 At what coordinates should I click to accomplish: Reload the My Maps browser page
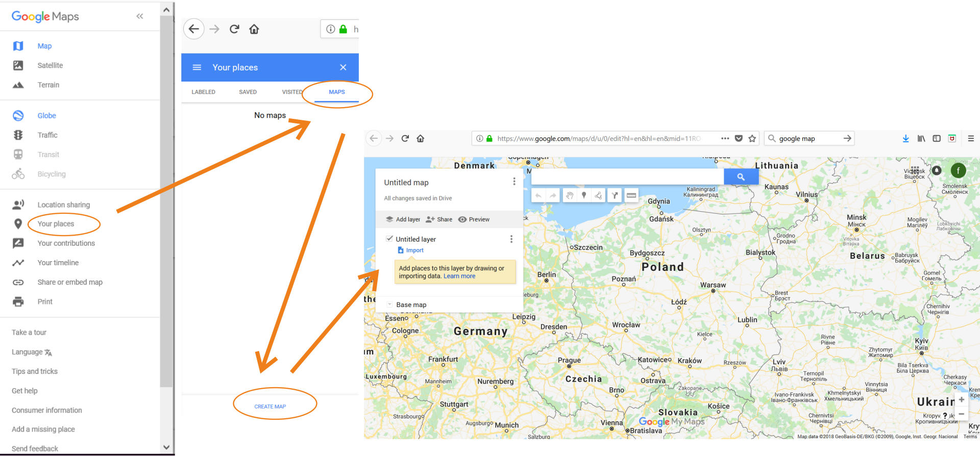point(405,138)
